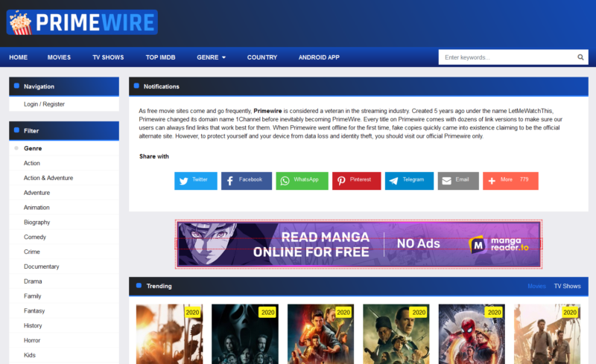Select the Action & Adventure genre

pyautogui.click(x=48, y=178)
